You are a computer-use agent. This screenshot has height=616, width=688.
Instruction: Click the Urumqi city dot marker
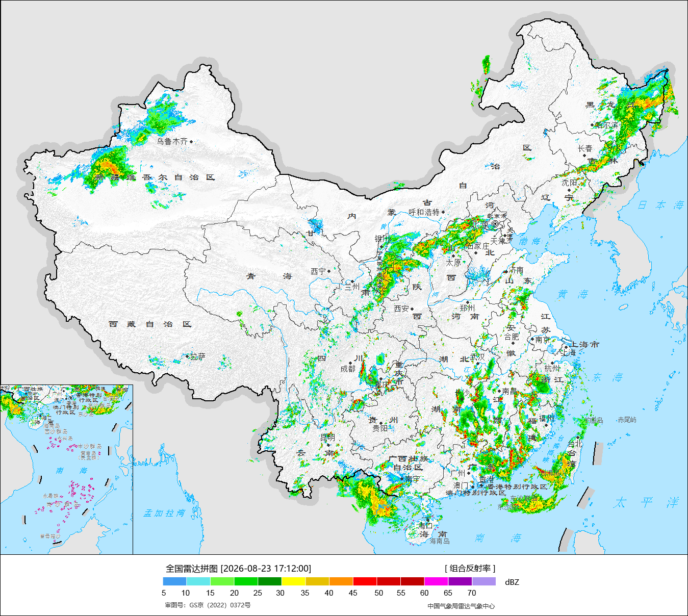pyautogui.click(x=191, y=142)
